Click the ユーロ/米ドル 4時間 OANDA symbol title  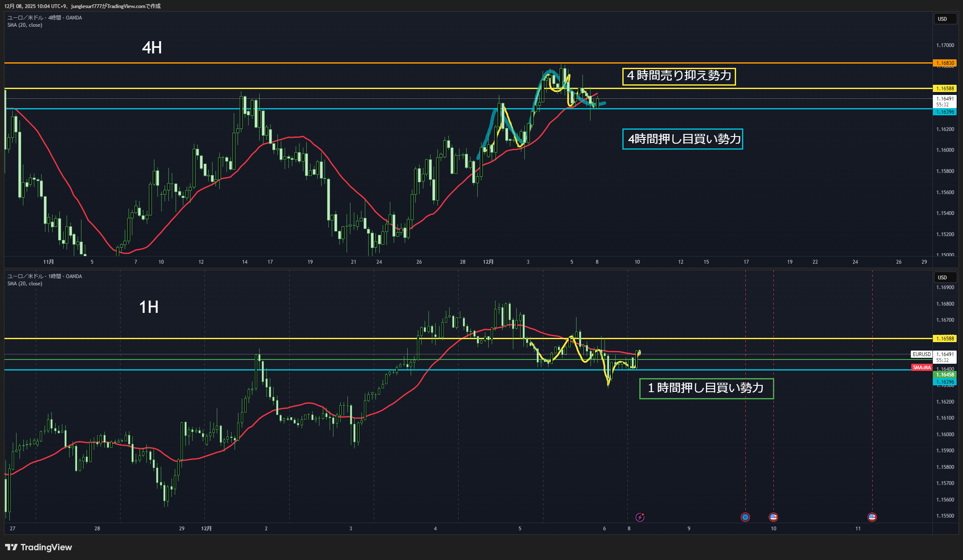click(x=45, y=18)
